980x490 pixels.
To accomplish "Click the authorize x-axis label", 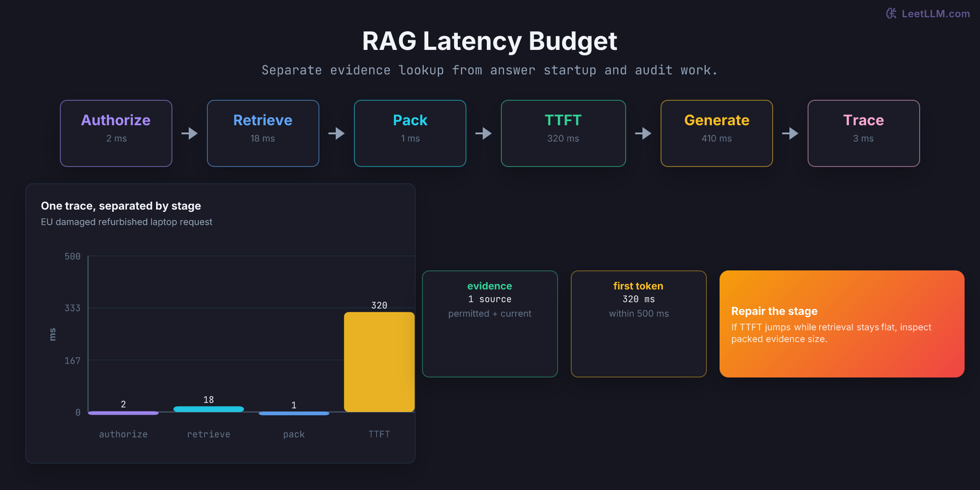I will click(123, 434).
